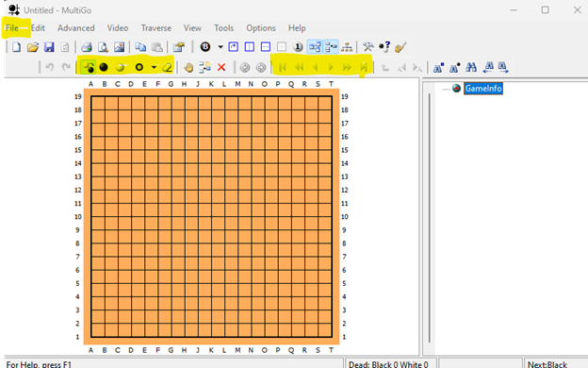588x368 pixels.
Task: Click node tree edit icon beside hand
Action: [x=204, y=67]
